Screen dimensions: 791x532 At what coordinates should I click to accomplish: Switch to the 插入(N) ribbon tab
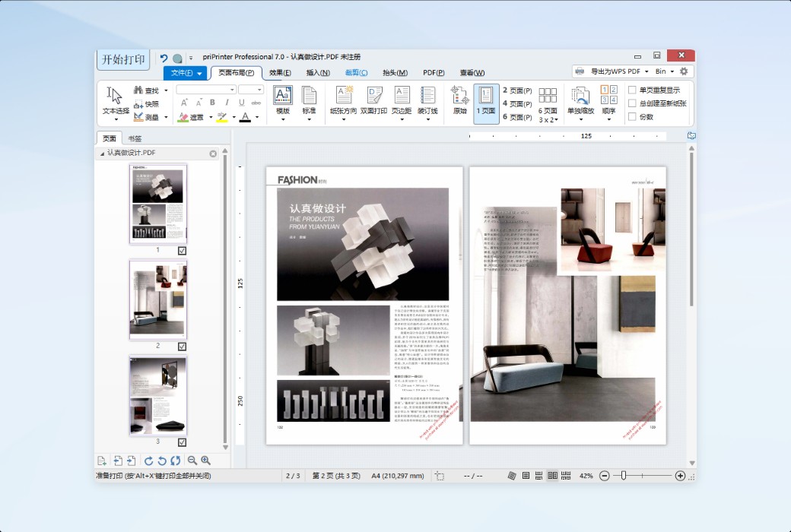318,73
